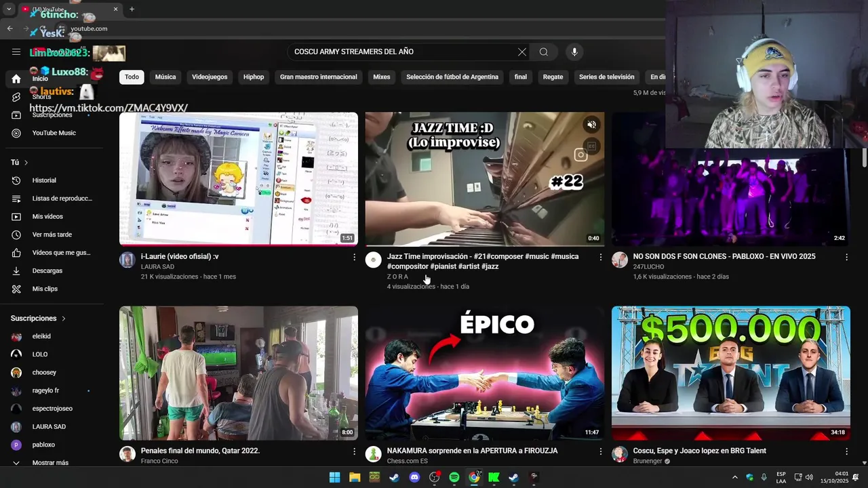The width and height of the screenshot is (868, 488).
Task: Open options menu for NO SON DOS F video
Action: click(x=846, y=257)
